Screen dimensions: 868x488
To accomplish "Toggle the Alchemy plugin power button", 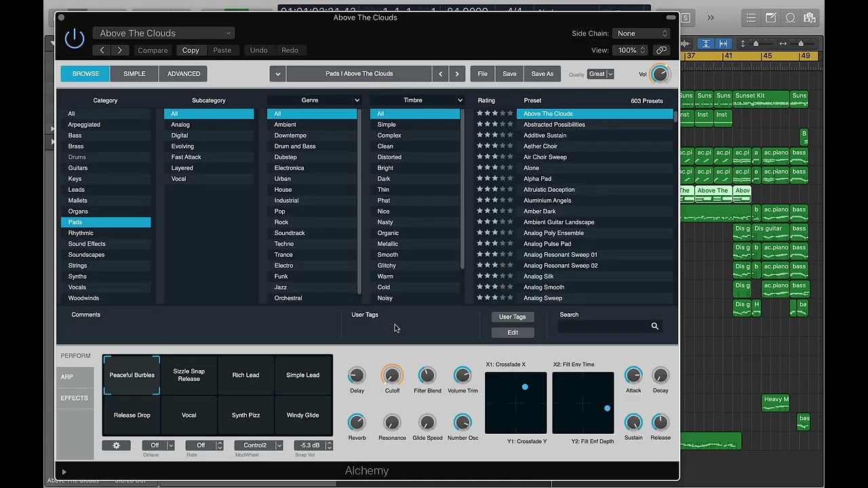I will pos(75,39).
